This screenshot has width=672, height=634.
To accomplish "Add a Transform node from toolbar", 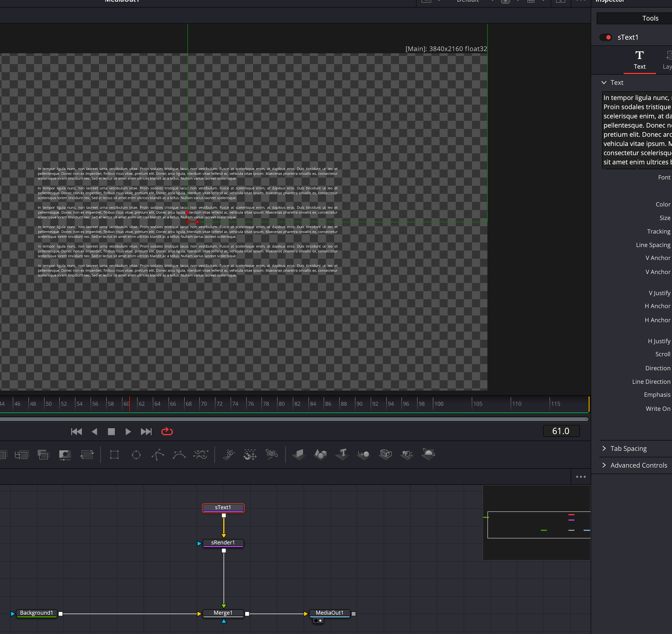I will coord(87,455).
